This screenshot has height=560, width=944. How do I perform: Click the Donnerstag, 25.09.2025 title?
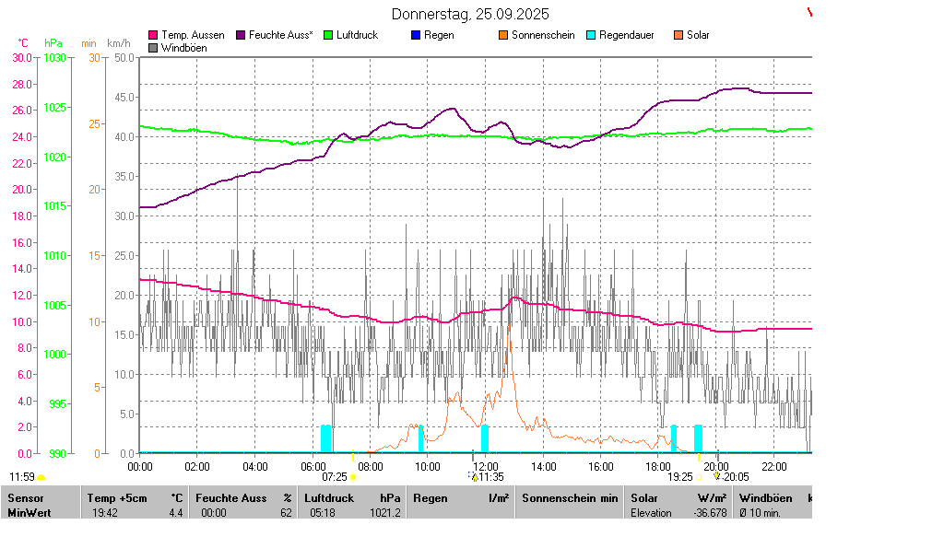click(470, 14)
